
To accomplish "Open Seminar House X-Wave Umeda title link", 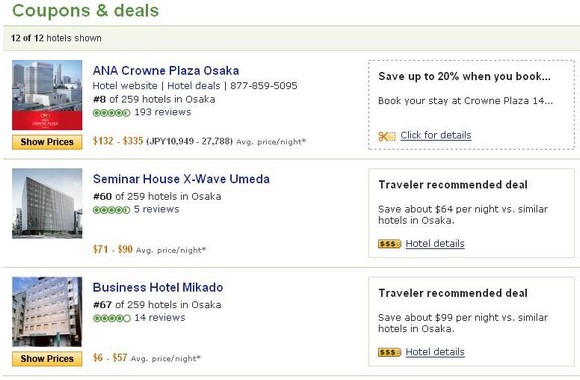I will 181,179.
